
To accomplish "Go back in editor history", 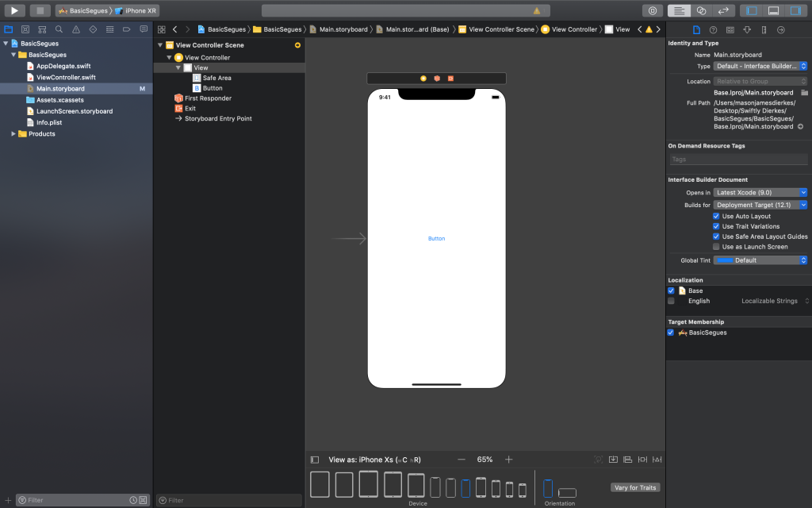I will click(175, 29).
